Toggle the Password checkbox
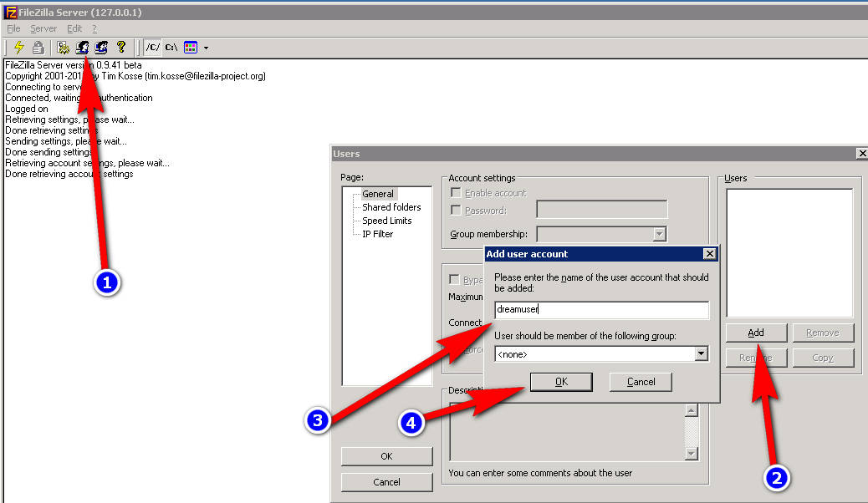The height and width of the screenshot is (503, 868). point(456,211)
